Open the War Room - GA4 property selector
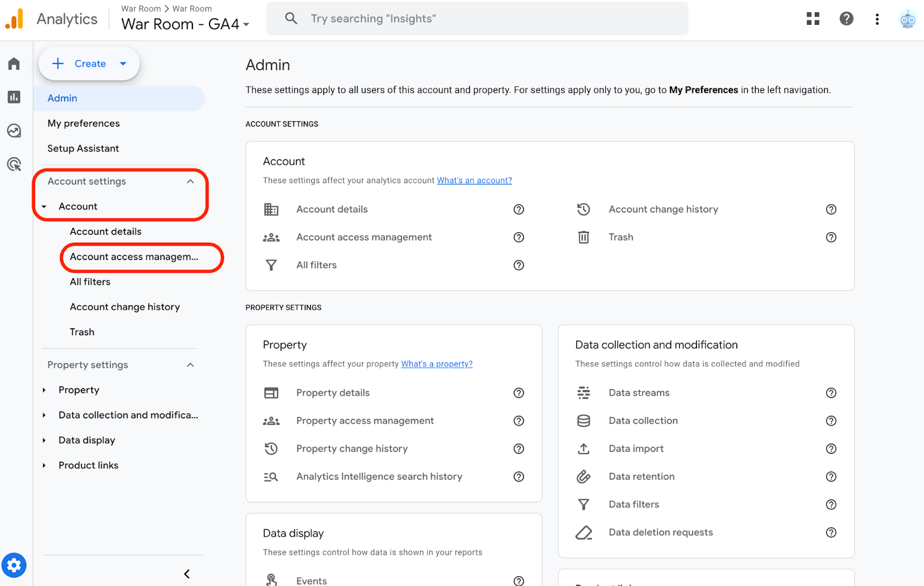 point(185,24)
